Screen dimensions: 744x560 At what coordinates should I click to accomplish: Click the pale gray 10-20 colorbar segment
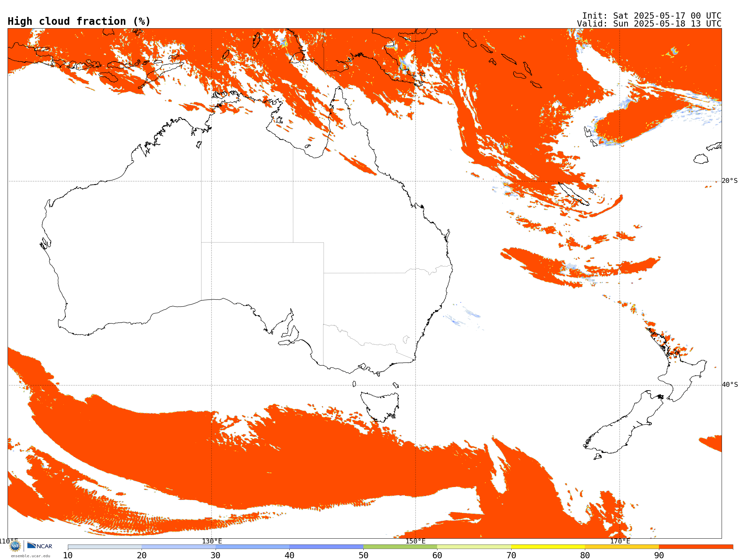(x=105, y=547)
